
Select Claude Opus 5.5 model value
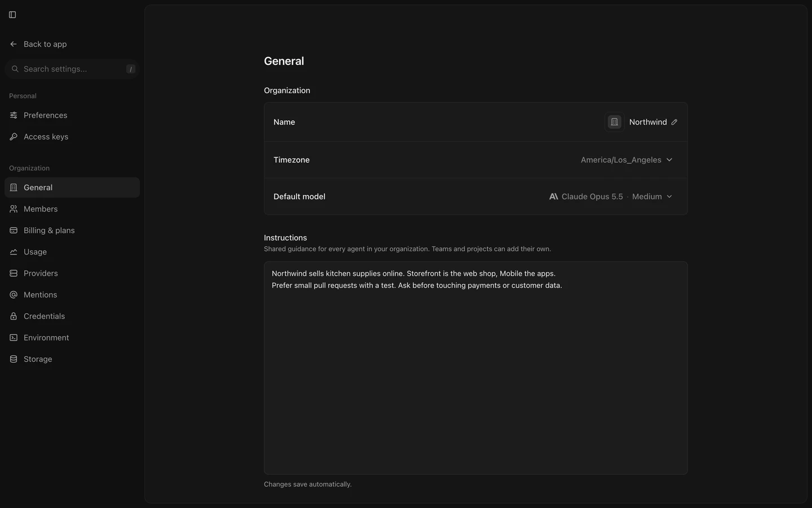tap(592, 196)
